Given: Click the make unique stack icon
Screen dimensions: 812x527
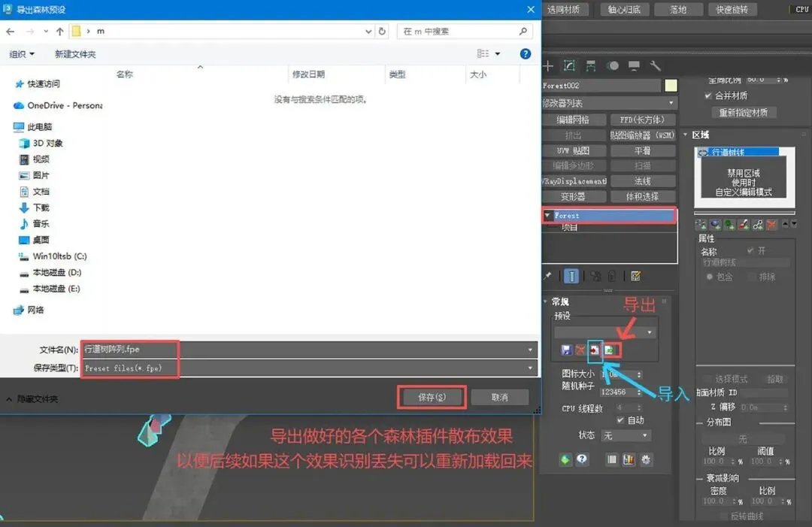Looking at the screenshot, I should coord(596,277).
